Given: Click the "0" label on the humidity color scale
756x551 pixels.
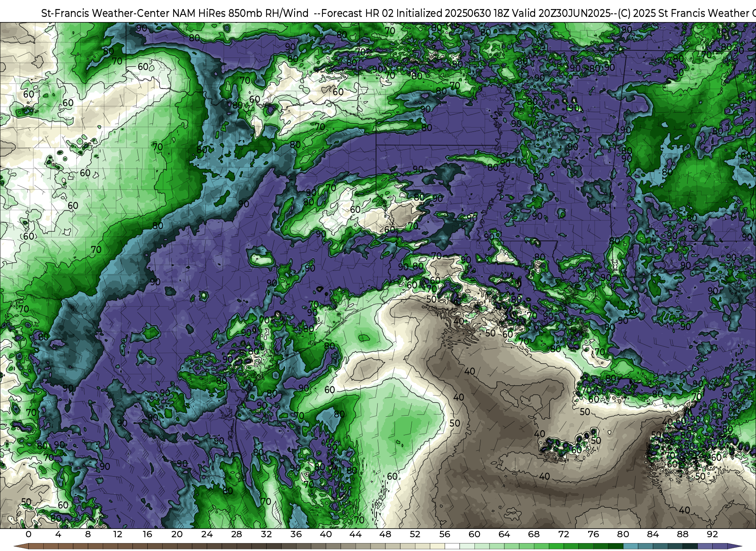Looking at the screenshot, I should tap(28, 534).
